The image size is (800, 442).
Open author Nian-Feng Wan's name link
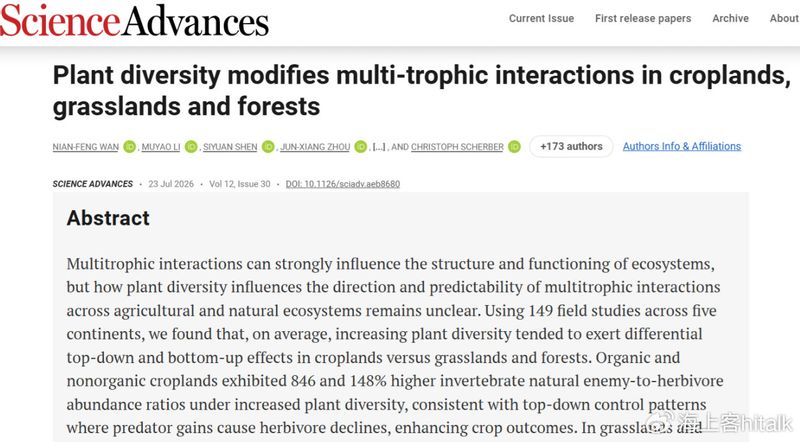point(86,147)
